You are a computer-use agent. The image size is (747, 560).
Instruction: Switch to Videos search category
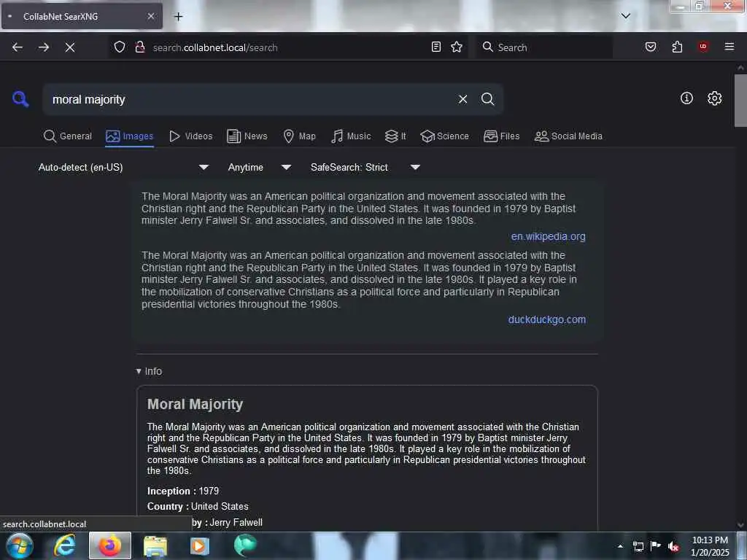191,136
